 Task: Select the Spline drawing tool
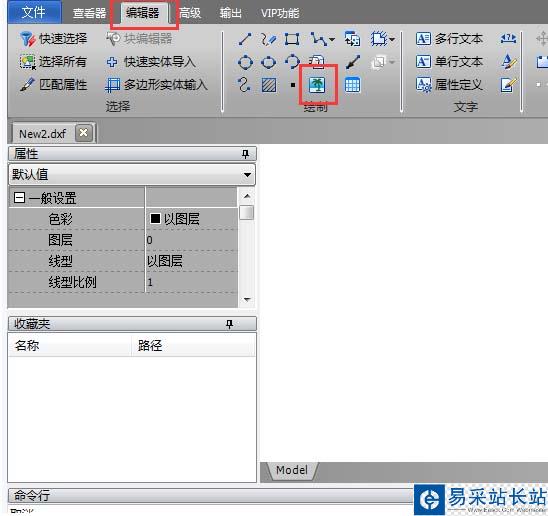coord(244,85)
